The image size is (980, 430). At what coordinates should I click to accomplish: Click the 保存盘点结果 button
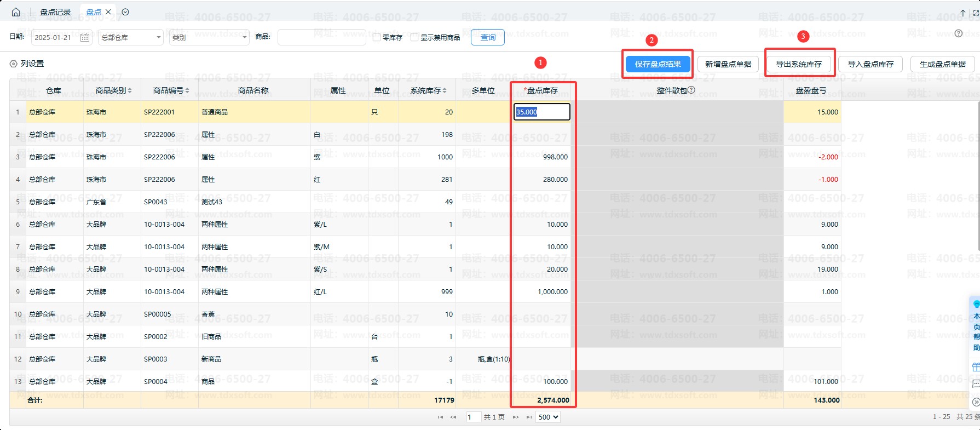(658, 64)
